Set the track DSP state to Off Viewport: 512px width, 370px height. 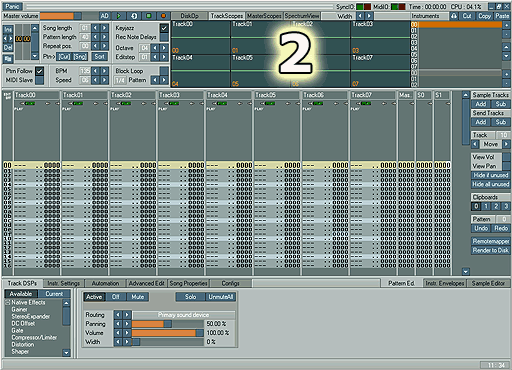click(116, 297)
